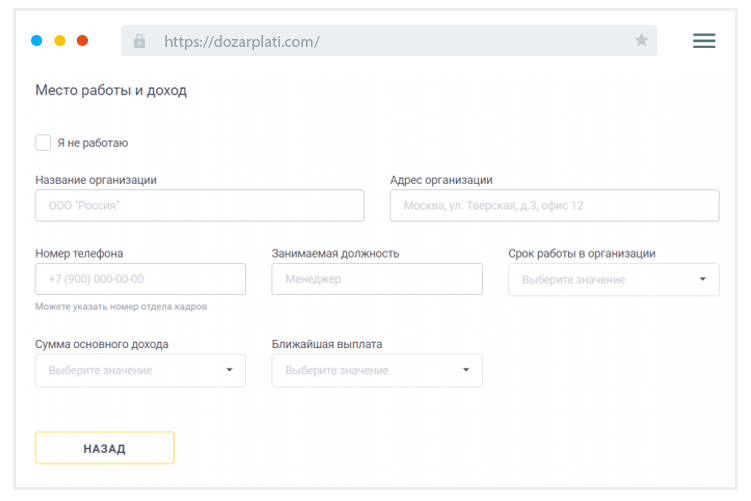
Task: Click the blue window dot
Action: pos(37,41)
